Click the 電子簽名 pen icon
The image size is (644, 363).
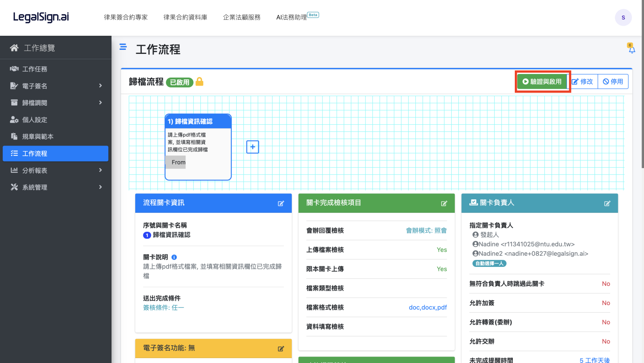14,86
